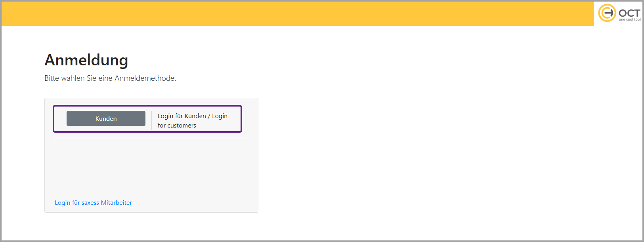Click the "Login für Kunden / Login" text line
Image resolution: width=644 pixels, height=242 pixels.
(193, 116)
